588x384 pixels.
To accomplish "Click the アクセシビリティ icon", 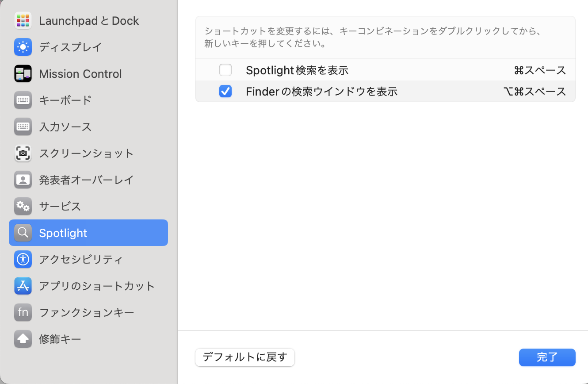I will 23,259.
